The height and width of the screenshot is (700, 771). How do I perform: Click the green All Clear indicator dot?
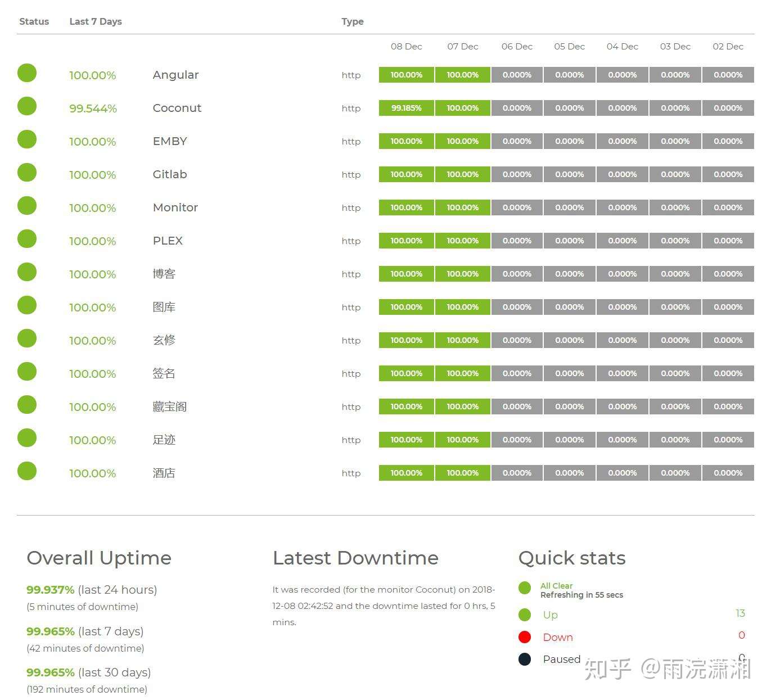coord(525,588)
